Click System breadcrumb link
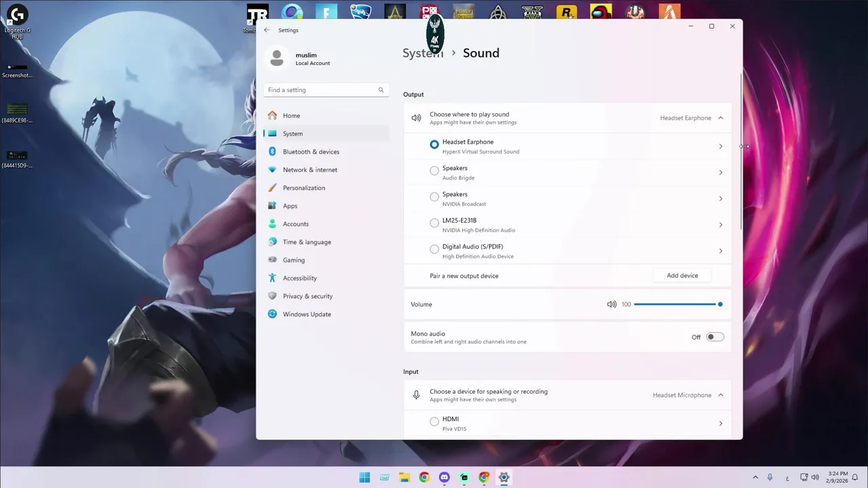868x488 pixels. click(x=422, y=53)
